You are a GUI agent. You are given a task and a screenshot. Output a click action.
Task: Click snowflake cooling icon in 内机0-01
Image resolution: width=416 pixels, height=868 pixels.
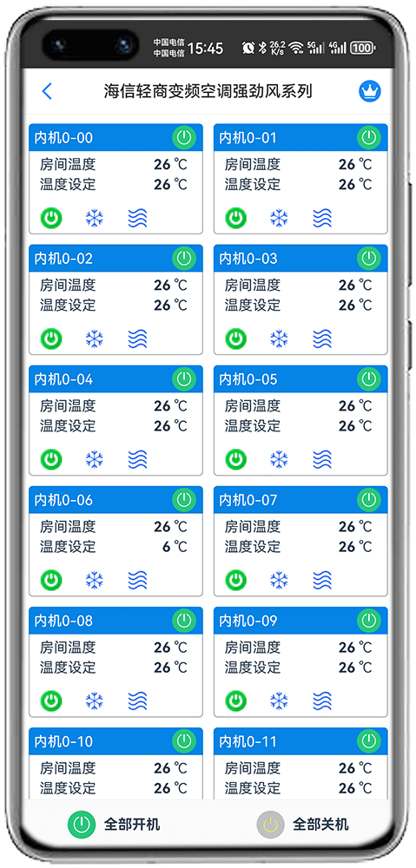279,218
